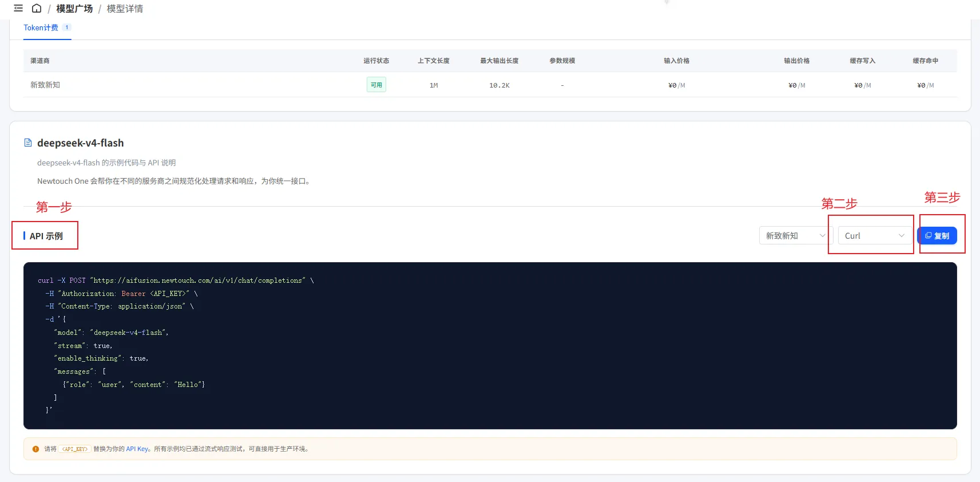Click the curl POST URL line
Screen dimensions: 980x482
pyautogui.click(x=176, y=280)
